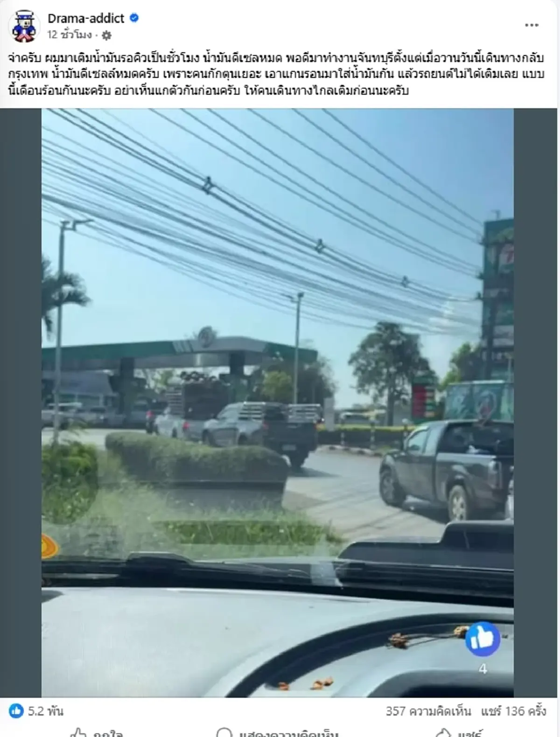View the 5.2 พัน reactions list

pos(45,711)
